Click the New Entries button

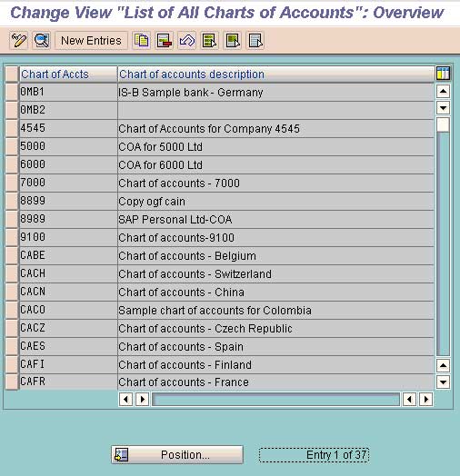(91, 40)
